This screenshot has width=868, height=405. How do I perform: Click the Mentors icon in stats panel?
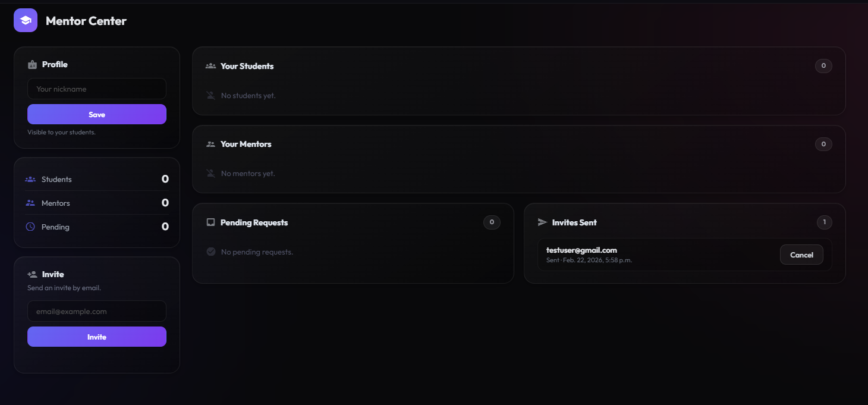coord(30,203)
